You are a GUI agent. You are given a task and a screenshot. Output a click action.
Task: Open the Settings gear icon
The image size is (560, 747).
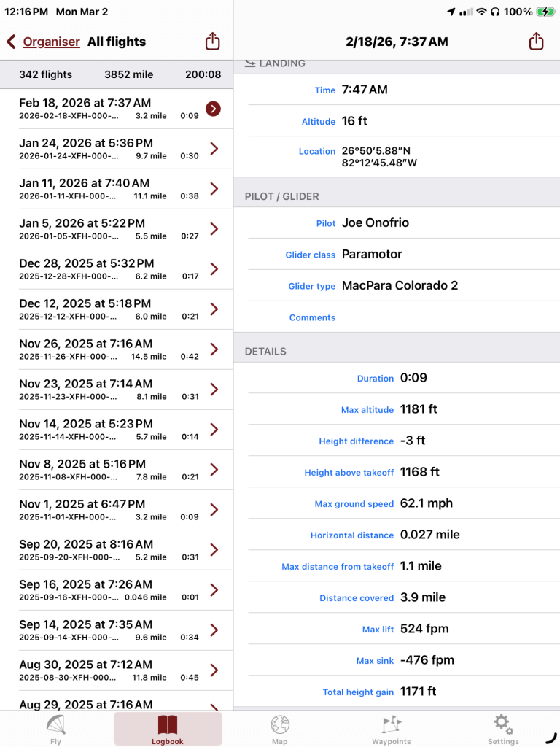502,724
